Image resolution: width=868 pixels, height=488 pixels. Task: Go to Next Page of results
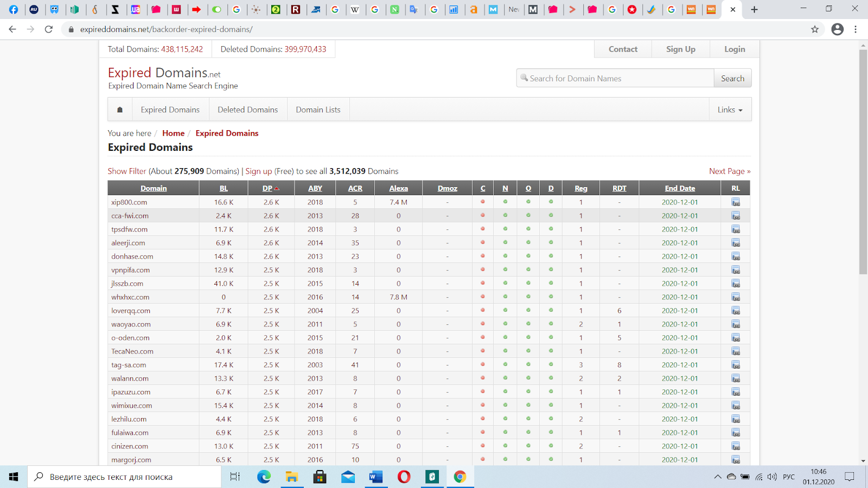[730, 171]
